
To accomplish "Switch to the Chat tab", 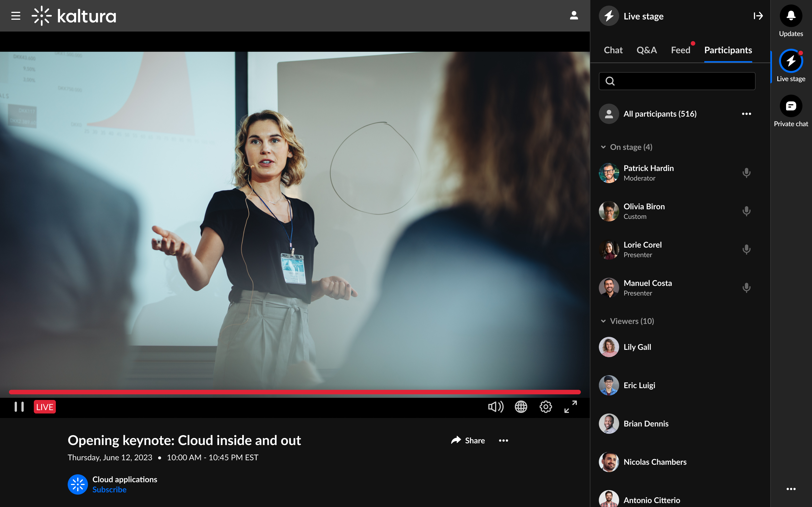I will [x=613, y=50].
